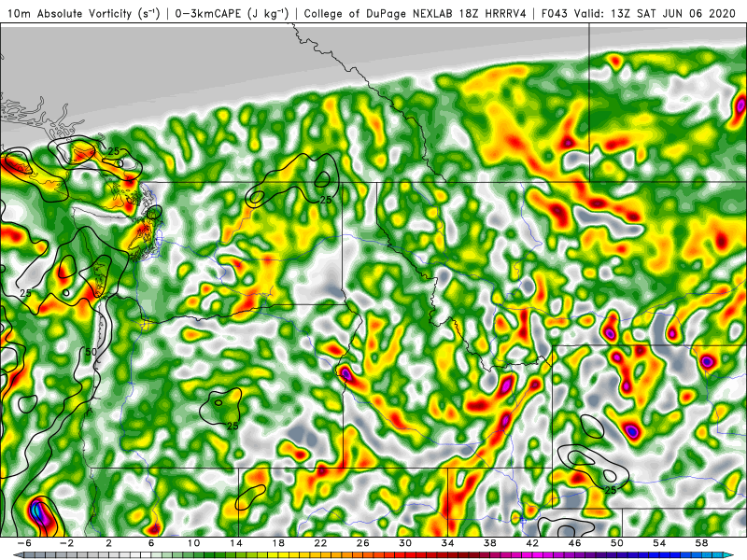
Task: Click the "58" colorbar tick label
Action: [x=702, y=543]
